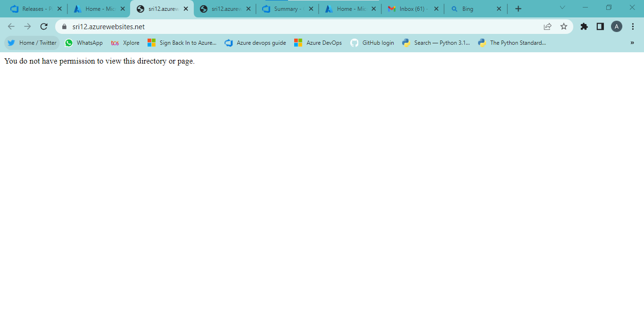This screenshot has height=315, width=644.
Task: Switch to the first Home - Microsoft Azure tab
Action: [x=99, y=9]
